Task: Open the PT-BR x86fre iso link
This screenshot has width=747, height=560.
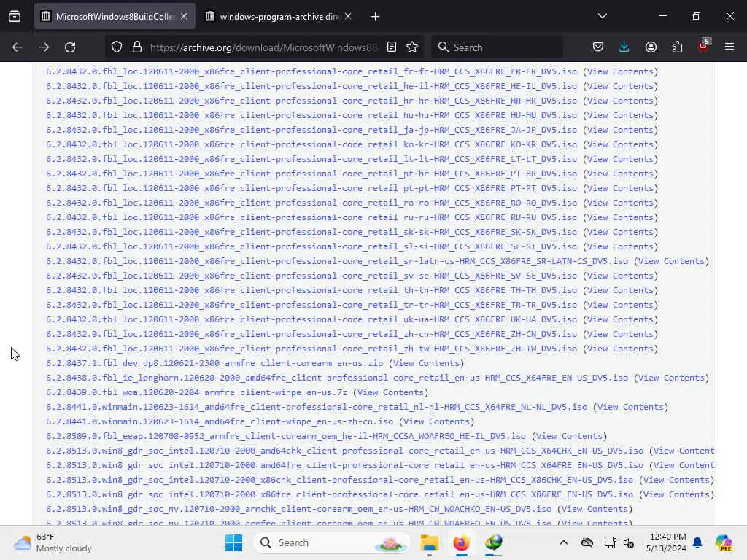Action: tap(311, 174)
